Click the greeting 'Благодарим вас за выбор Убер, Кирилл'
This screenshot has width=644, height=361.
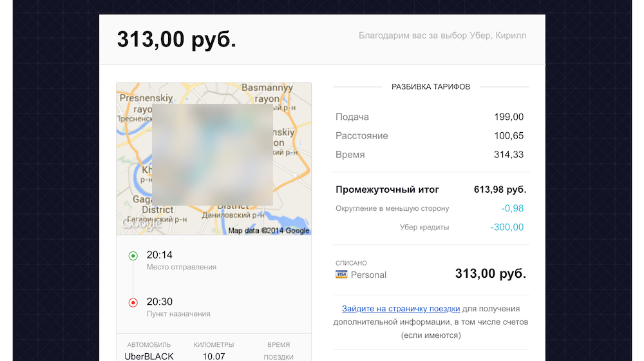(442, 35)
